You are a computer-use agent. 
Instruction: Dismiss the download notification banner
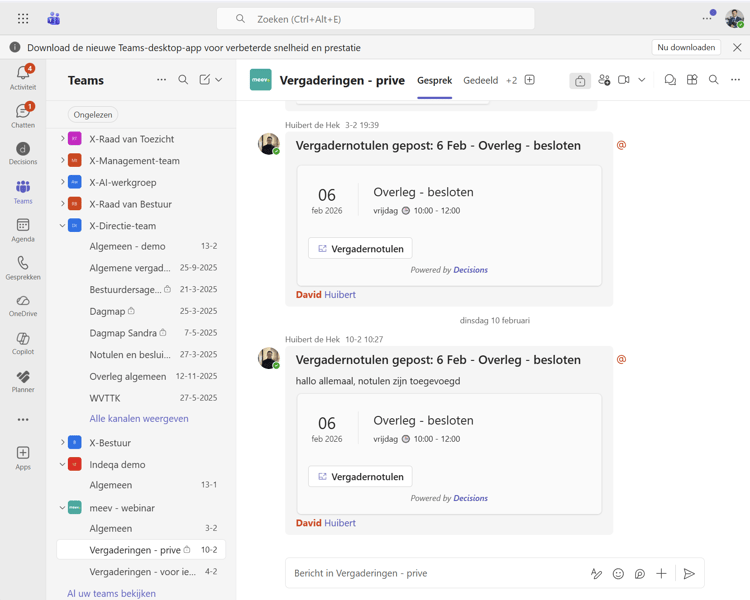coord(737,47)
